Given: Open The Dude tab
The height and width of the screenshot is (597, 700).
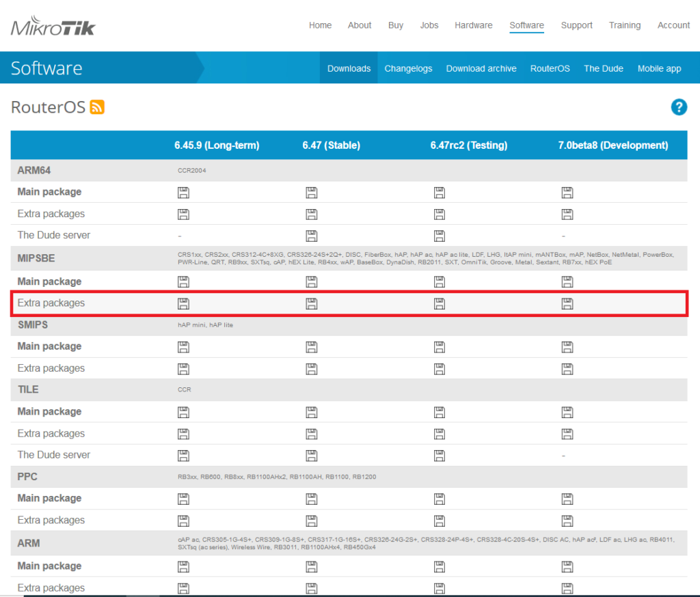Looking at the screenshot, I should click(x=603, y=68).
